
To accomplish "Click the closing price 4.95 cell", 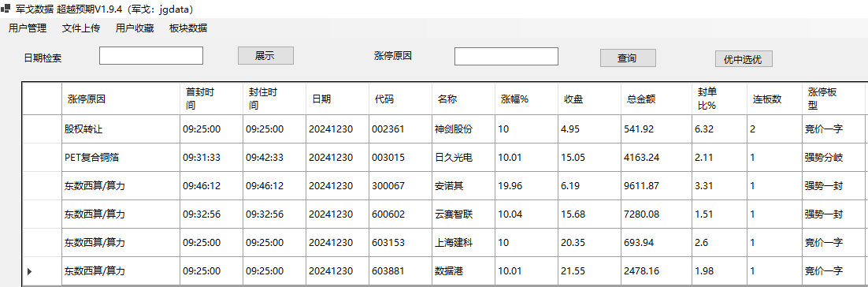I will (x=589, y=129).
